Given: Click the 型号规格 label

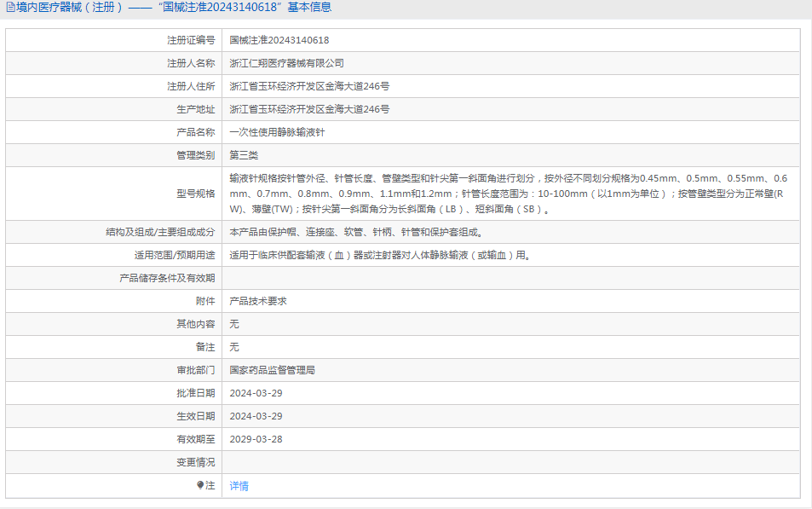Looking at the screenshot, I should pos(195,194).
